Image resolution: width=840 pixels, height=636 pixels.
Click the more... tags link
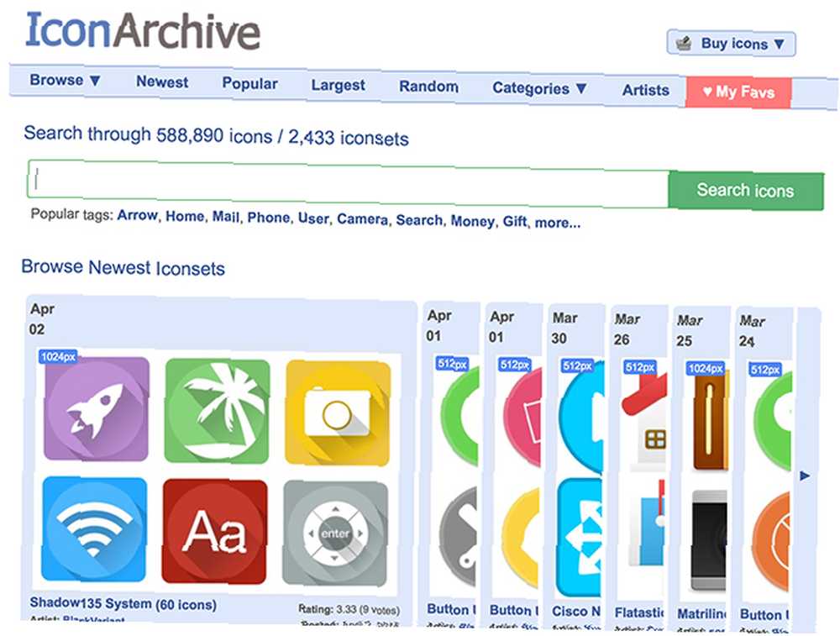coord(557,223)
